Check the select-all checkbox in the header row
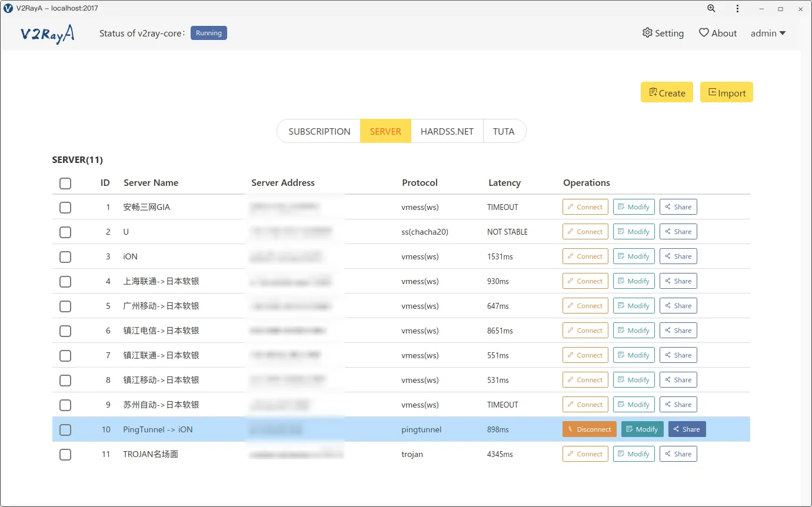The image size is (812, 507). point(65,183)
